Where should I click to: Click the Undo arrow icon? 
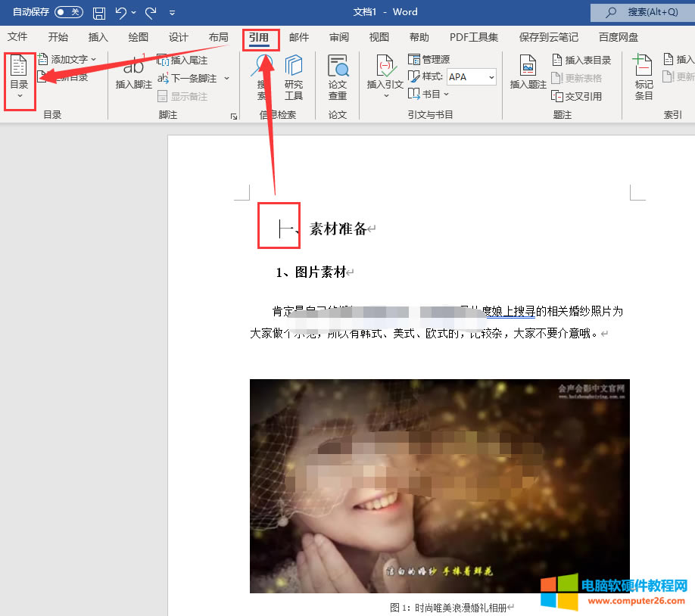(121, 13)
